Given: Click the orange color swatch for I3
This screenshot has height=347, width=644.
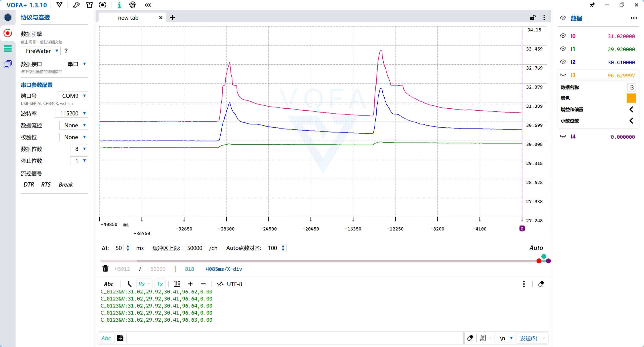Looking at the screenshot, I should [x=631, y=98].
